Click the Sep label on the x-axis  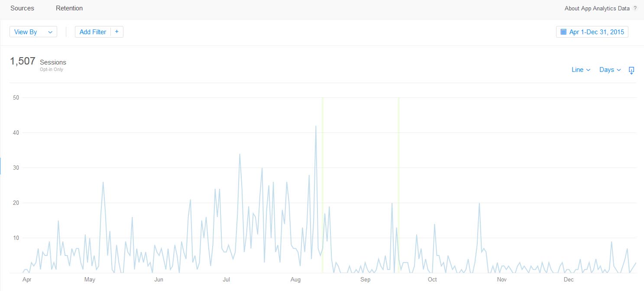pyautogui.click(x=365, y=280)
